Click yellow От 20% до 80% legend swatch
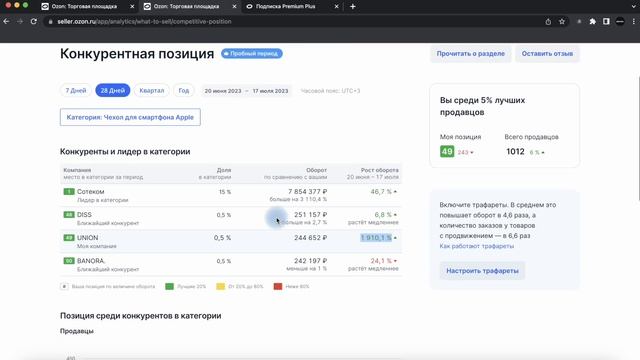 coord(220,287)
